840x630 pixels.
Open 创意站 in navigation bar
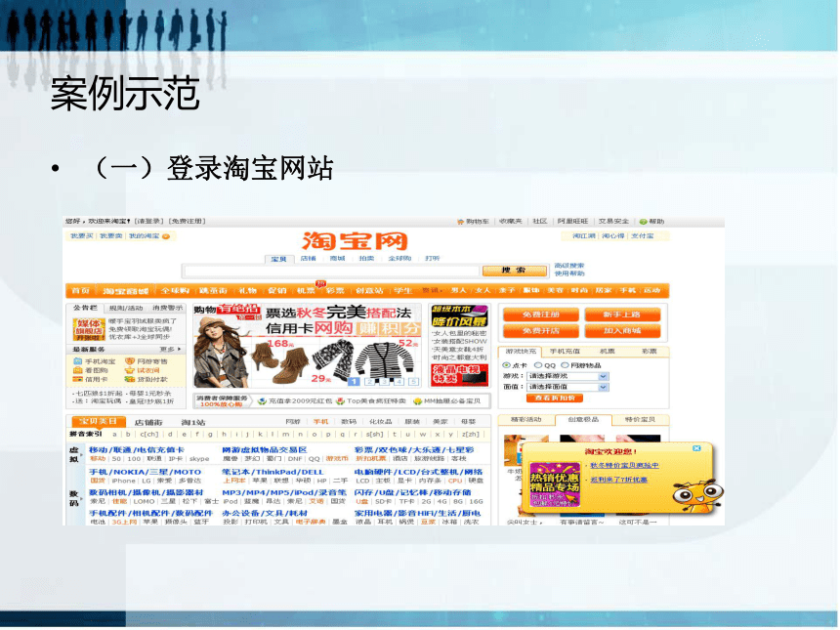pyautogui.click(x=369, y=291)
